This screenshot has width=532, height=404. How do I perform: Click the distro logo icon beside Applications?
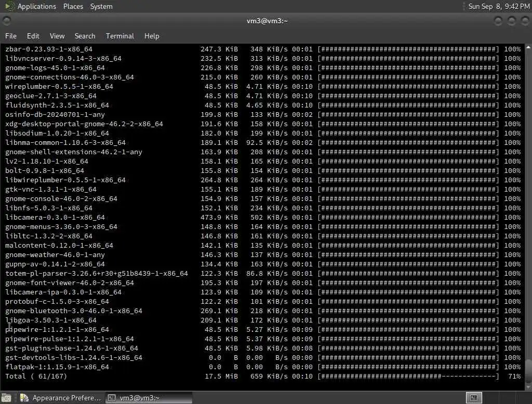tap(9, 6)
